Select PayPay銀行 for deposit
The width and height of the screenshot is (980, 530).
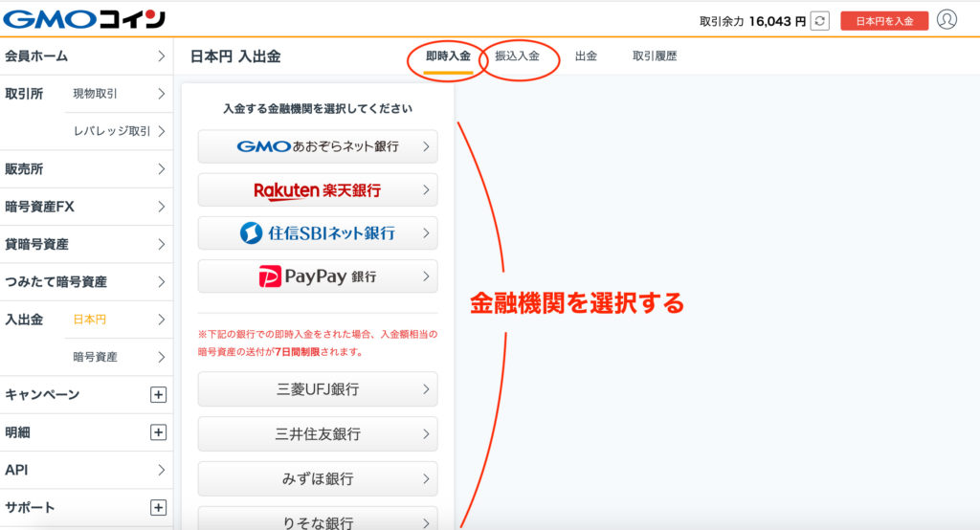[x=318, y=276]
